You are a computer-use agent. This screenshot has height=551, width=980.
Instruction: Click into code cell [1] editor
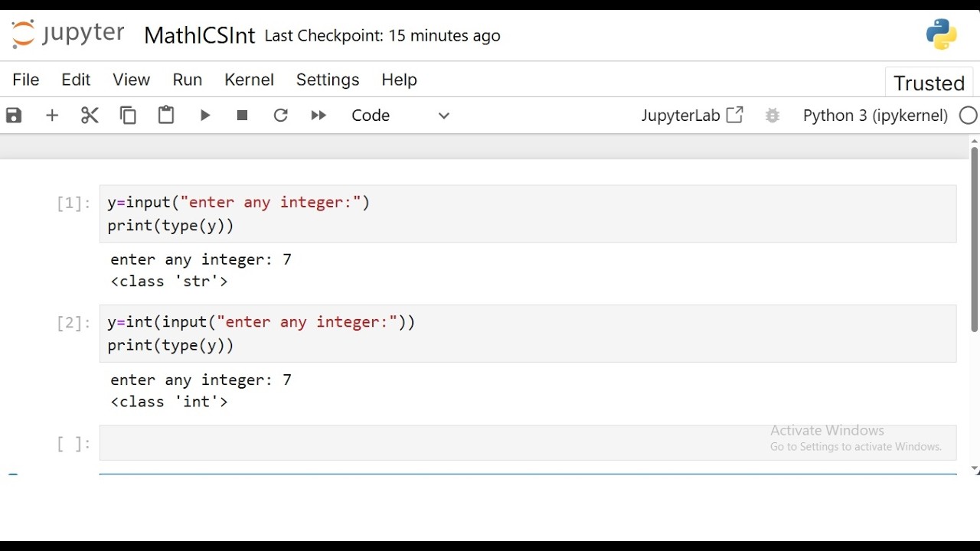coord(528,214)
